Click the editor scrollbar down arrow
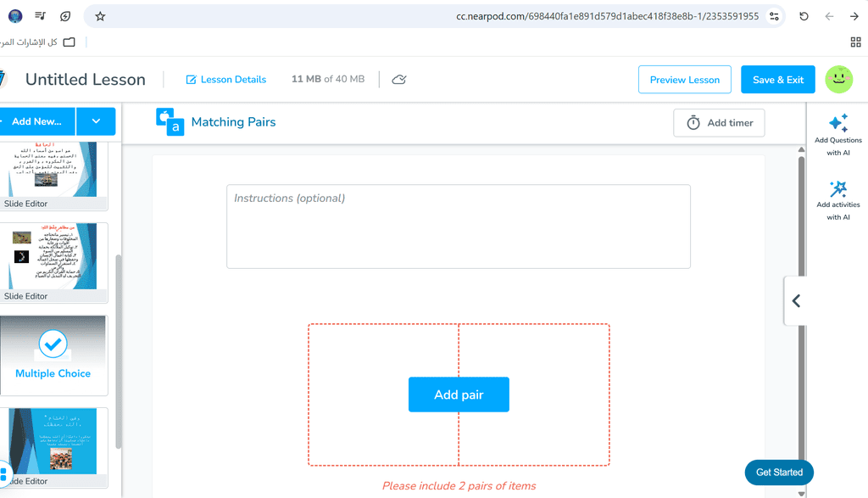868x498 pixels. pos(801,493)
